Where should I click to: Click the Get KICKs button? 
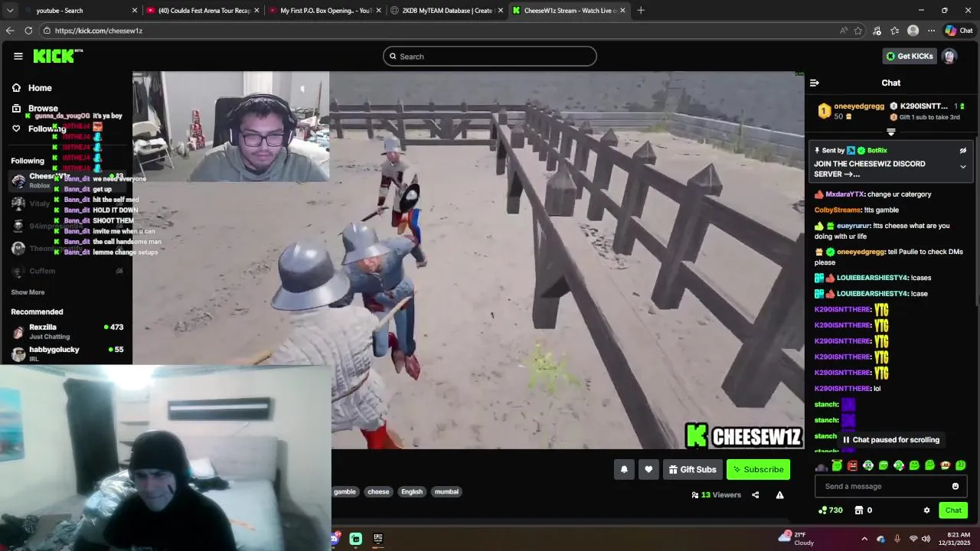tap(910, 56)
